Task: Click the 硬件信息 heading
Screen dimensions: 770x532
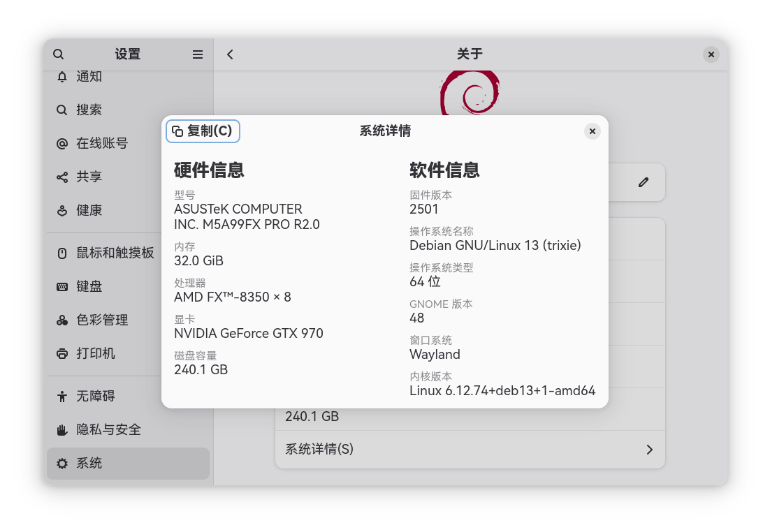Action: 209,170
